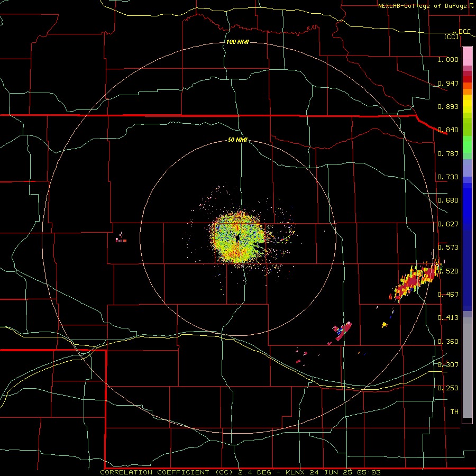The height and width of the screenshot is (476, 476).
Task: Select the 0.947 scale value
Action: point(448,83)
